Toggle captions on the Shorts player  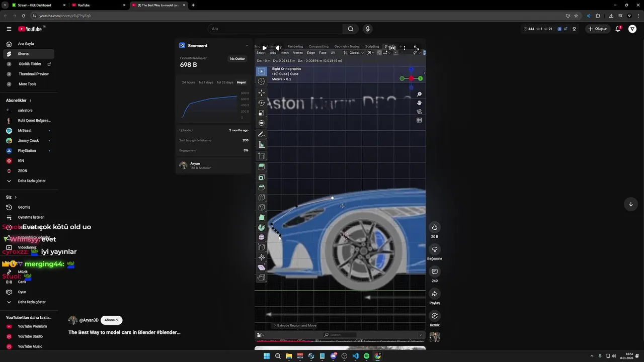392,48
